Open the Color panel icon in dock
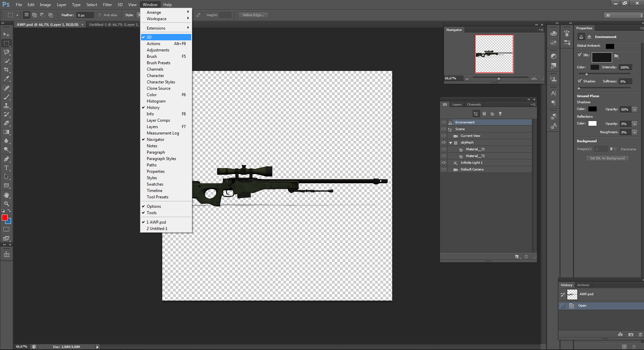Viewport: 644px width, 350px height. [x=553, y=33]
